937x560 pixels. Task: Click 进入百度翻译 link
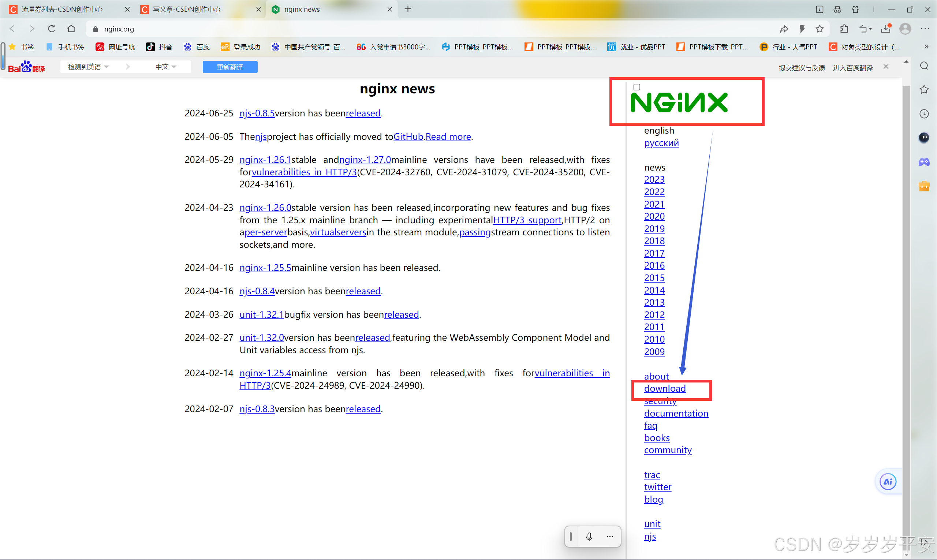point(853,68)
